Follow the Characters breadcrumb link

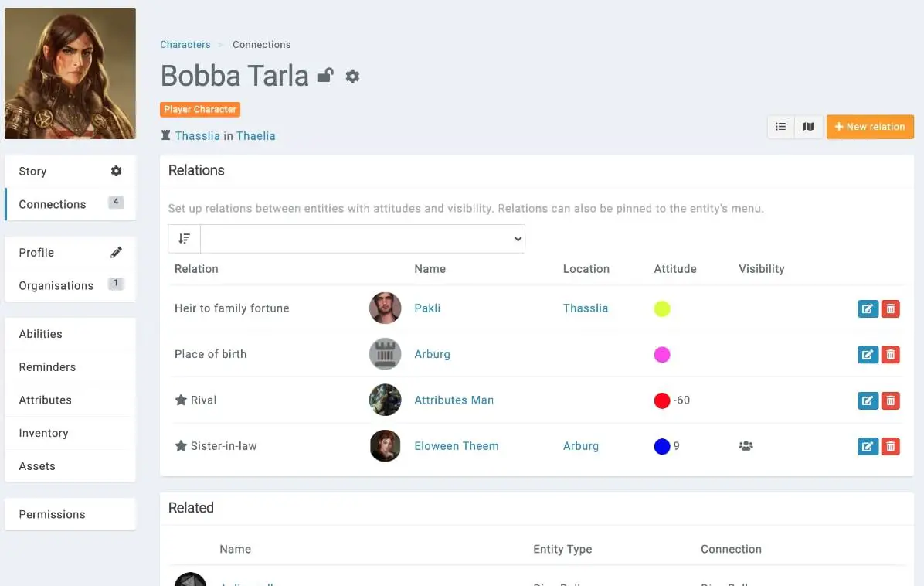(x=185, y=44)
